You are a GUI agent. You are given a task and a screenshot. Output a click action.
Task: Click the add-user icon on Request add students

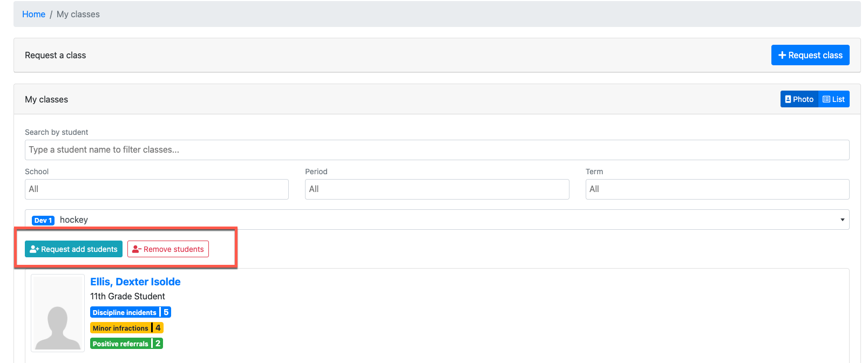[x=35, y=249]
